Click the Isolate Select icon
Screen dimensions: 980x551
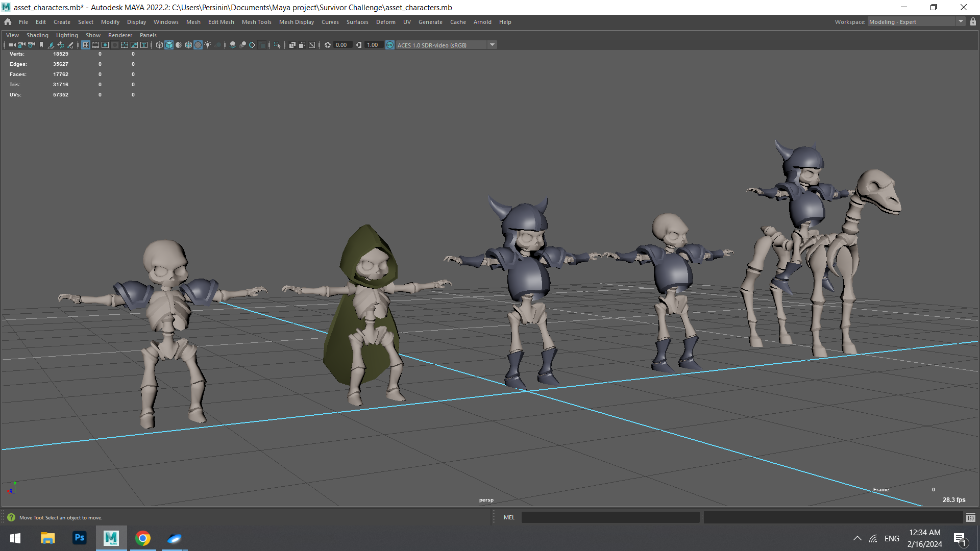(277, 45)
